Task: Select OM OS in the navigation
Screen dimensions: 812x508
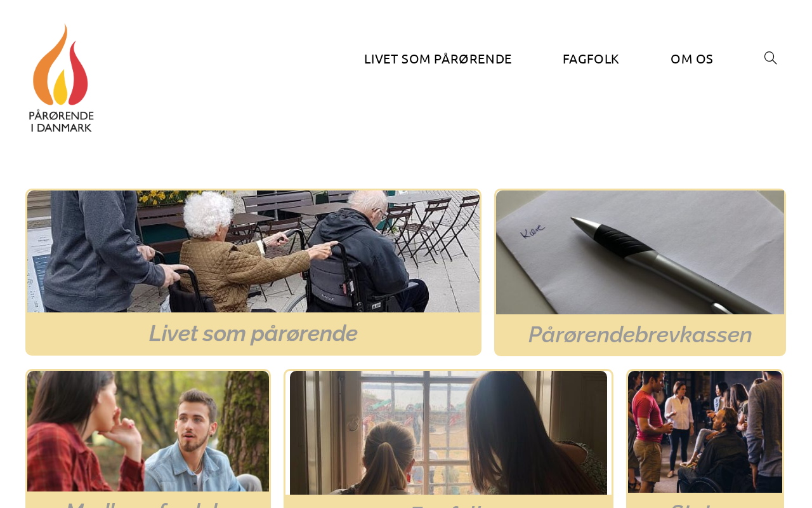Action: 691,59
